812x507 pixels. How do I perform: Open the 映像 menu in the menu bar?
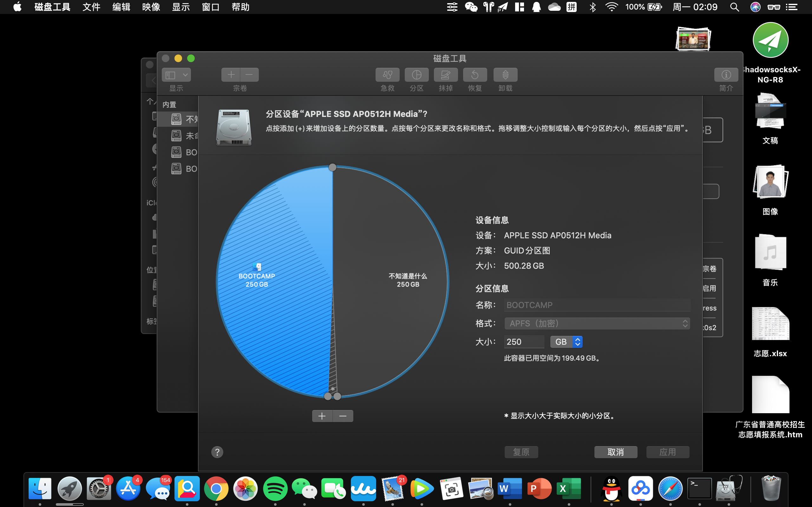click(151, 7)
